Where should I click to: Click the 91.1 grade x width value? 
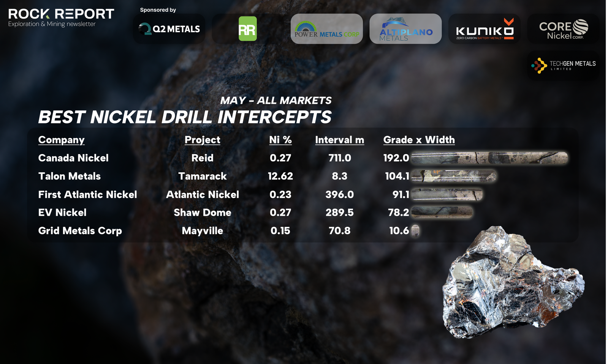coord(401,194)
